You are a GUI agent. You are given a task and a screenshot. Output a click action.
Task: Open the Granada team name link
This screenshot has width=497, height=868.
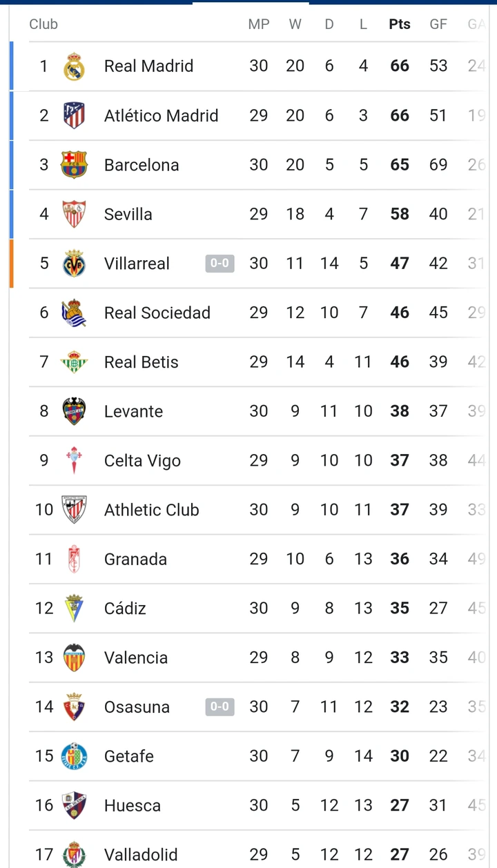click(135, 559)
